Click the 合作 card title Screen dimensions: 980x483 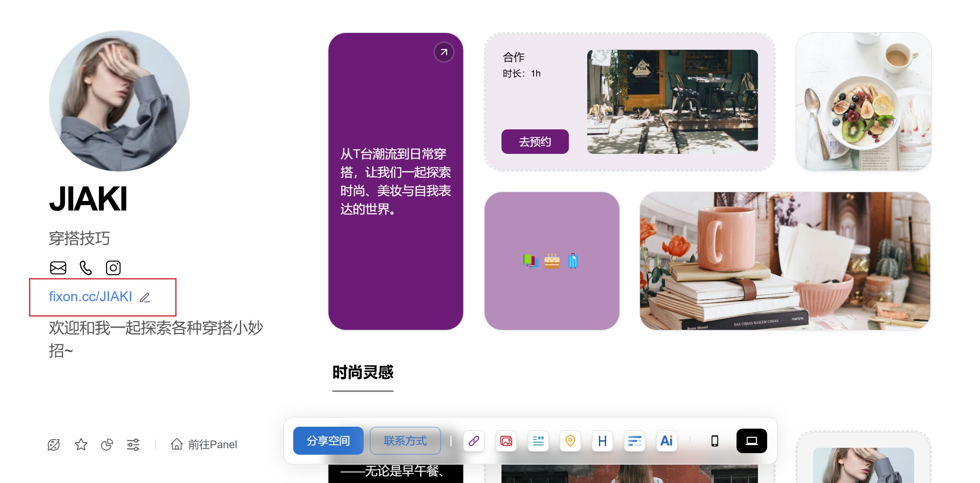513,57
